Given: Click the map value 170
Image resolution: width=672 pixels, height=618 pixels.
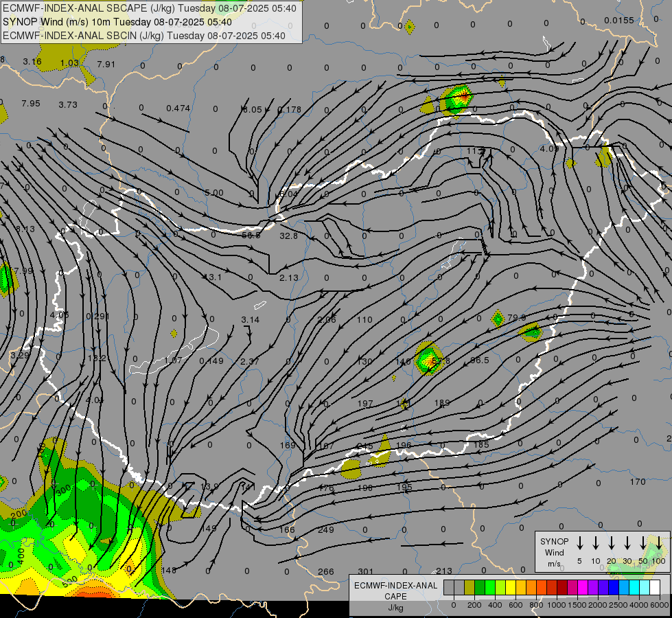Looking at the screenshot, I should coord(638,482).
